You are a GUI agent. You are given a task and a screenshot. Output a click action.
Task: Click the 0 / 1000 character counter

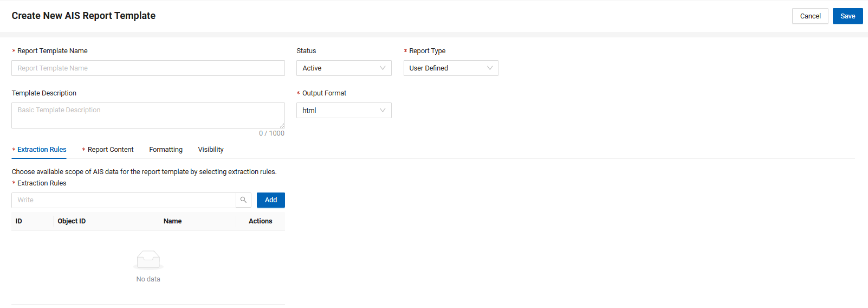click(271, 133)
